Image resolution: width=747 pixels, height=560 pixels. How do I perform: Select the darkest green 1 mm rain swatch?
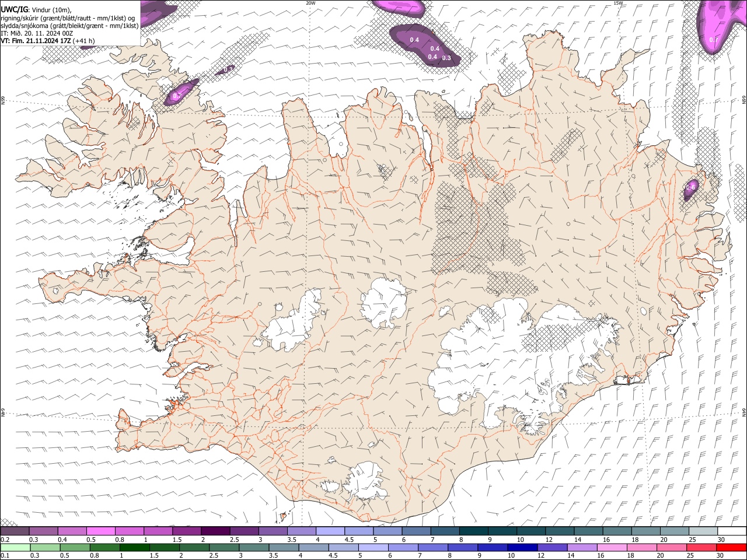point(135,547)
